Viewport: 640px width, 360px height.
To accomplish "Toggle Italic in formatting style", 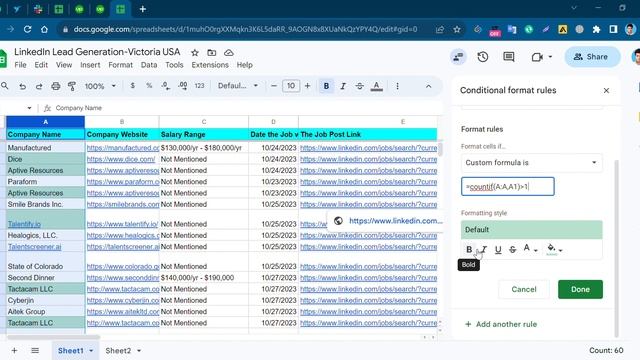I will tap(484, 249).
